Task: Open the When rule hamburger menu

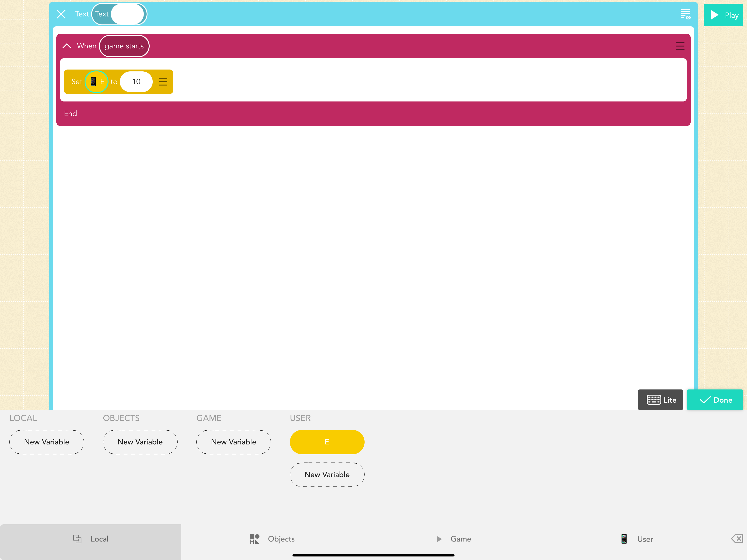Action: (x=680, y=46)
